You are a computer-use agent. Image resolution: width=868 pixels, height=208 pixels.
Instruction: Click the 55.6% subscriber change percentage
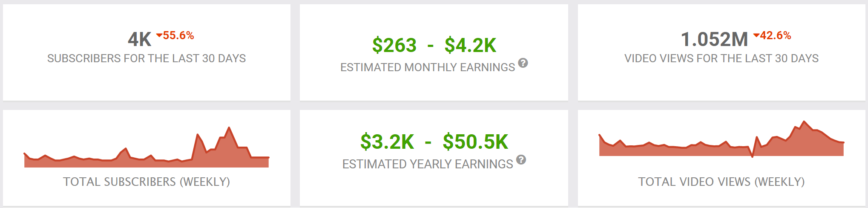(178, 35)
